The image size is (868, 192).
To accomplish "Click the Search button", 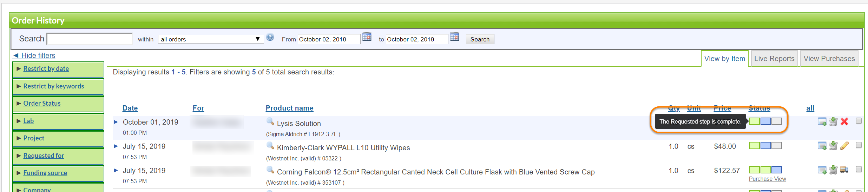I will [x=480, y=39].
